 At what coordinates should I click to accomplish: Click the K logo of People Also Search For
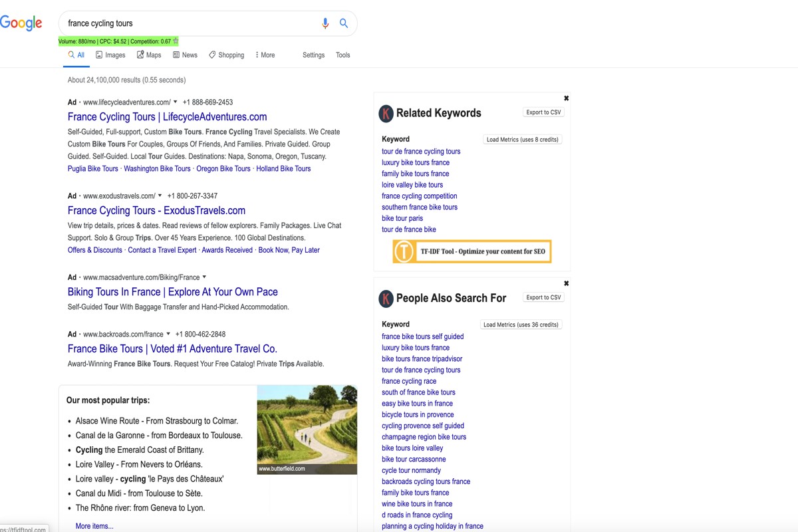[x=386, y=299]
